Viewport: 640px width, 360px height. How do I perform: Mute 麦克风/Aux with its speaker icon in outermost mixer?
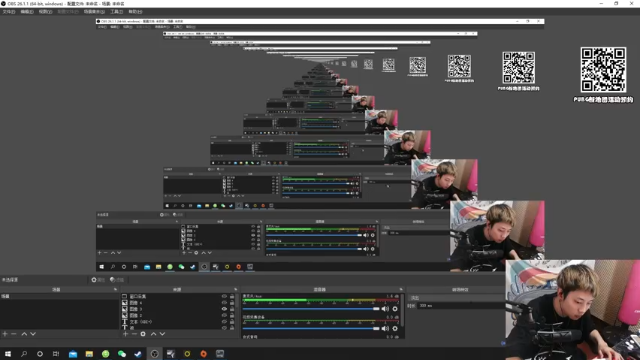(385, 309)
